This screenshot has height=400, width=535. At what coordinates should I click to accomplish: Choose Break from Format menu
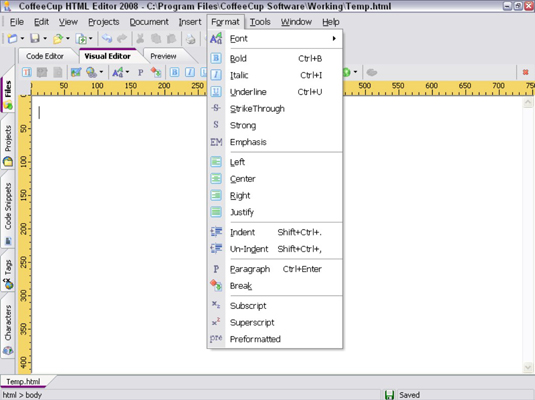coord(275,286)
